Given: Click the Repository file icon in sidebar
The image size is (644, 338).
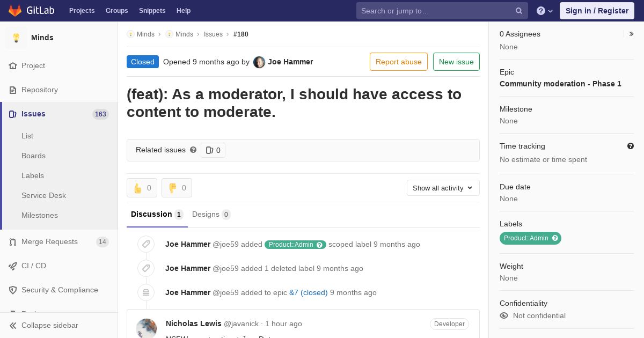Looking at the screenshot, I should pos(13,90).
